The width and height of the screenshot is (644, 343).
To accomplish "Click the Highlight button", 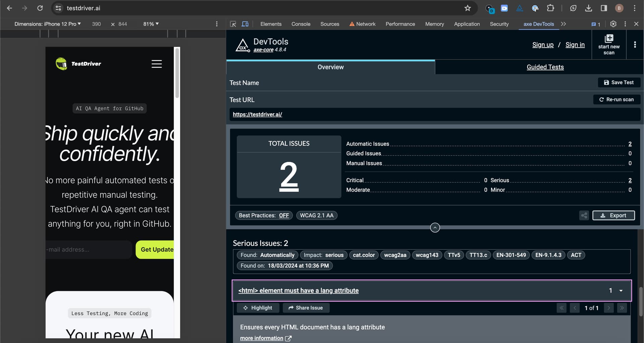I will [x=258, y=308].
